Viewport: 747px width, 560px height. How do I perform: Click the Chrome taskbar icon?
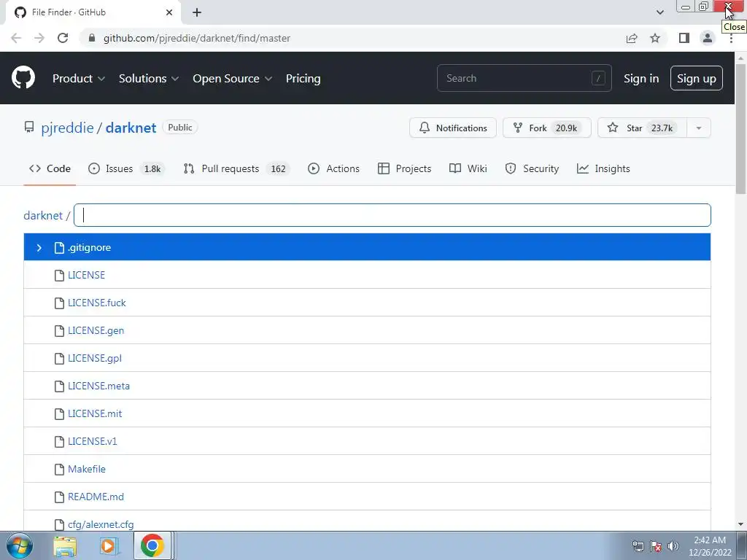click(x=152, y=545)
